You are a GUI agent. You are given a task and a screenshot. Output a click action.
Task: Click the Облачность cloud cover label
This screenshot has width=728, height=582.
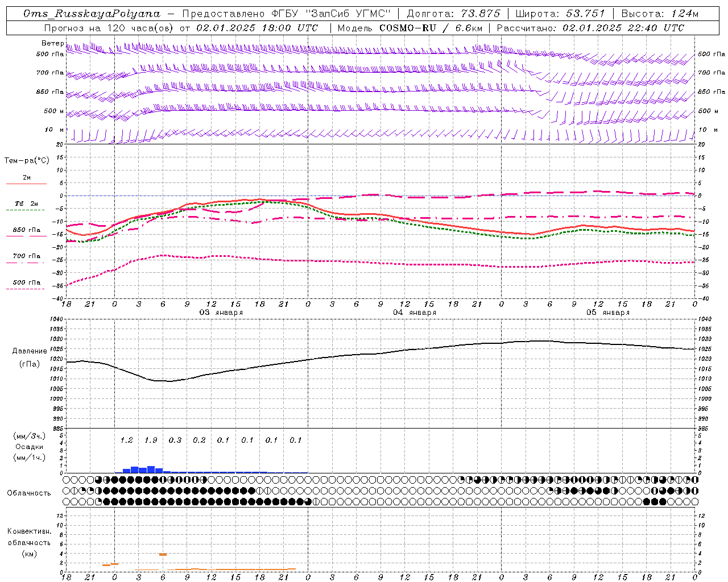(x=29, y=493)
